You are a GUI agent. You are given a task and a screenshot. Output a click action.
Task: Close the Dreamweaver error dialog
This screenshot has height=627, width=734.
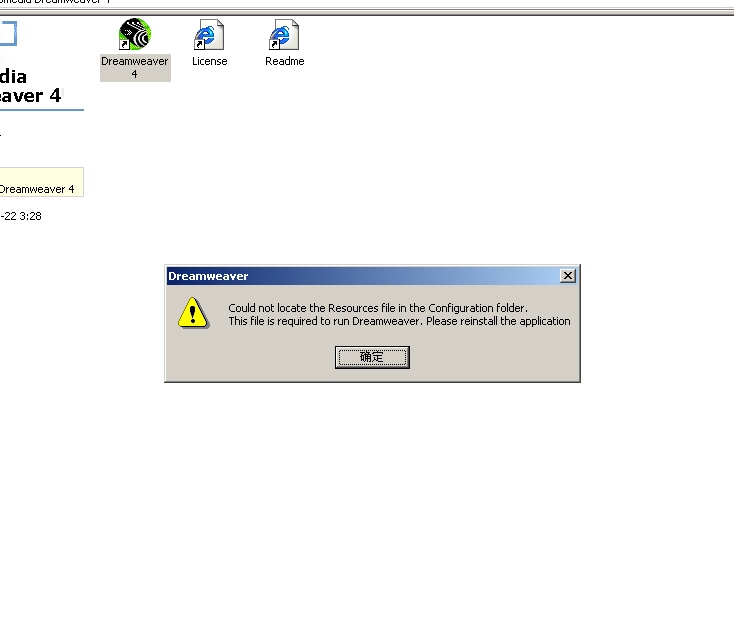click(x=568, y=276)
